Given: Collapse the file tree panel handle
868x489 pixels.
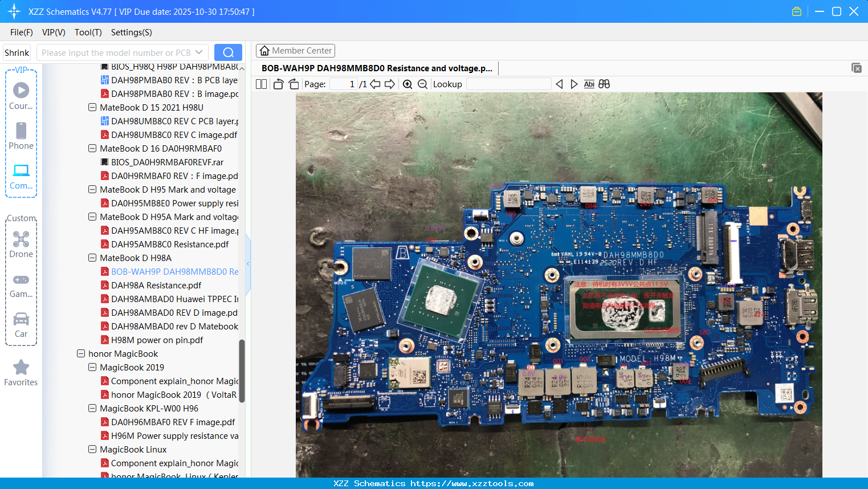Looking at the screenshot, I should [248, 263].
